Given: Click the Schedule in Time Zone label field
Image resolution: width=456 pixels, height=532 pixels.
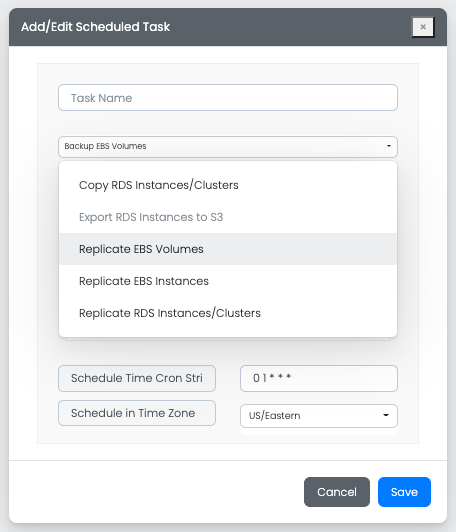Looking at the screenshot, I should (137, 413).
